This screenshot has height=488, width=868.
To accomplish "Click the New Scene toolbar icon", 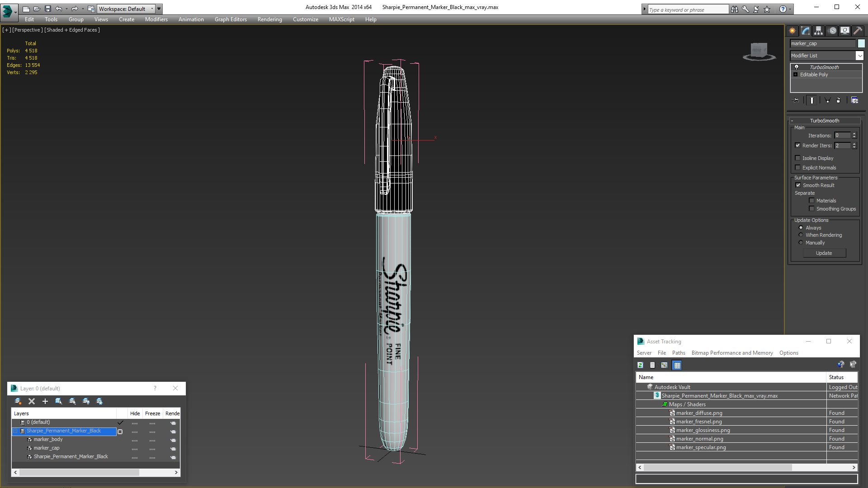I will coord(26,9).
